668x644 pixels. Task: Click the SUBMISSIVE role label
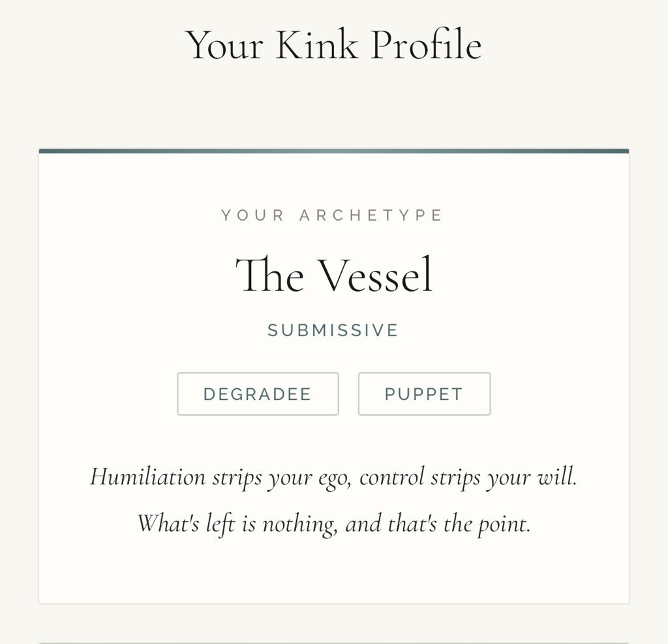[333, 331]
